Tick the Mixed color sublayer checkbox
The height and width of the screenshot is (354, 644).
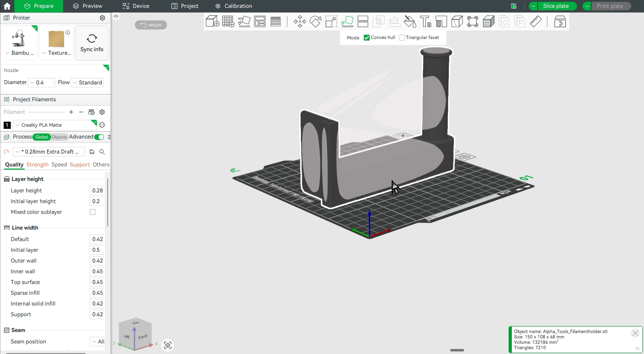(93, 212)
